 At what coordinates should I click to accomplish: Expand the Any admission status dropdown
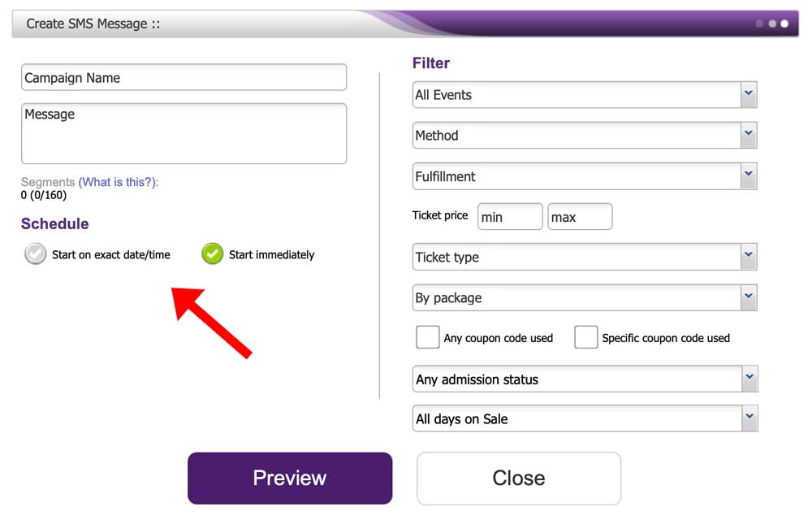pos(584,379)
